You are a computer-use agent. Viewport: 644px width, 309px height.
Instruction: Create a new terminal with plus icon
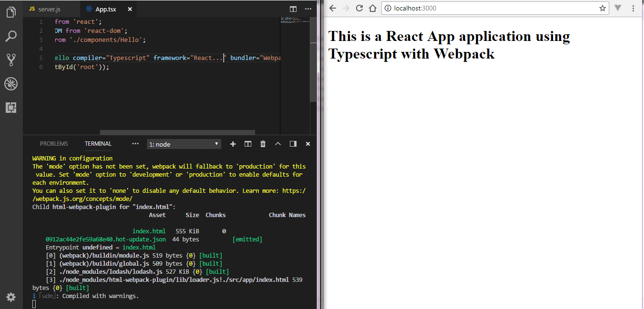233,144
